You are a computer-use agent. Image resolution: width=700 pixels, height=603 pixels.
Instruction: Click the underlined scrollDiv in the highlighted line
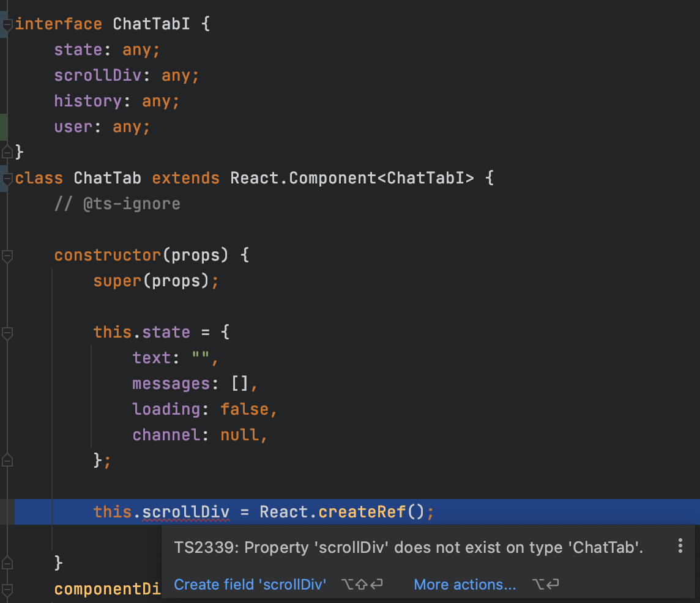click(186, 512)
